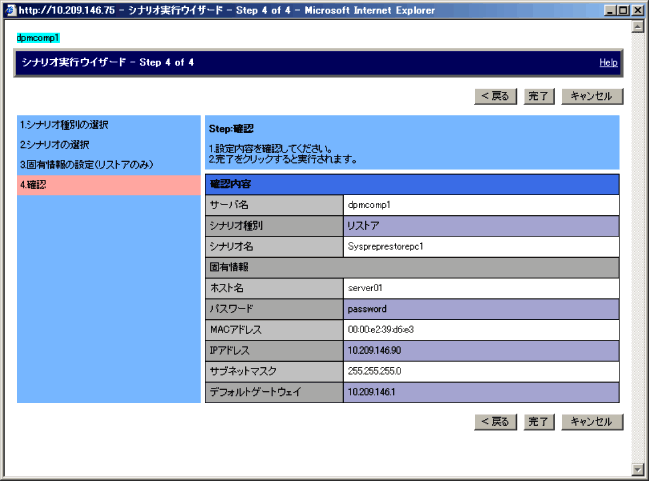Click the 'Step:確認' heading
This screenshot has width=649, height=481.
(231, 129)
